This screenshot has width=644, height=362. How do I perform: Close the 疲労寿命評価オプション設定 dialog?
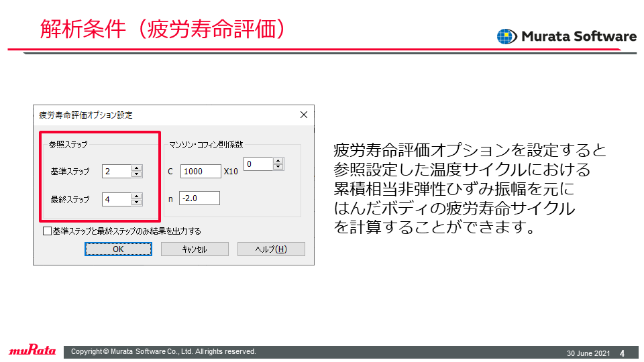point(303,115)
